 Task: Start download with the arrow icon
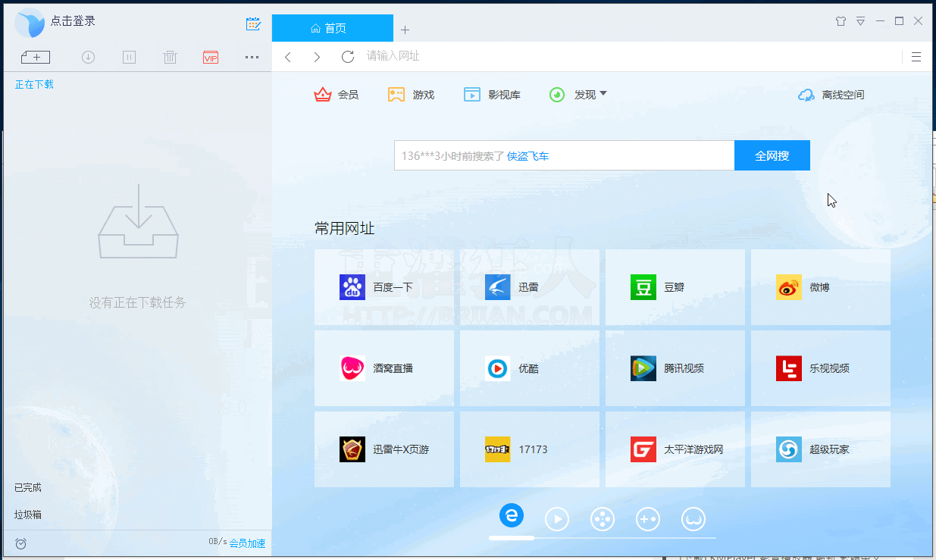click(x=88, y=57)
